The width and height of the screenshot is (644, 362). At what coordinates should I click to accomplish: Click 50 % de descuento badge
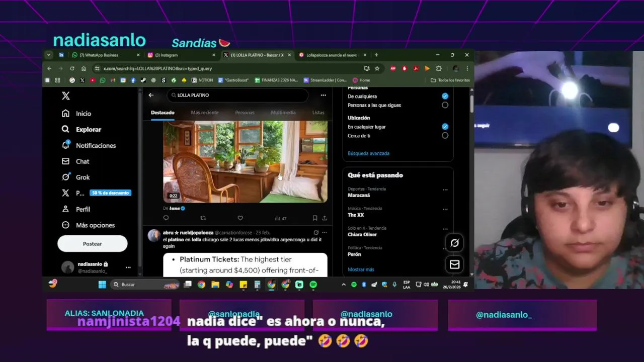tap(111, 193)
